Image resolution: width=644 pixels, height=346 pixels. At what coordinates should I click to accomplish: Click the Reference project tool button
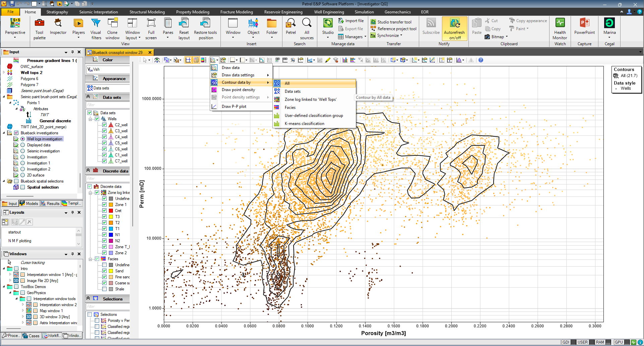pyautogui.click(x=393, y=29)
